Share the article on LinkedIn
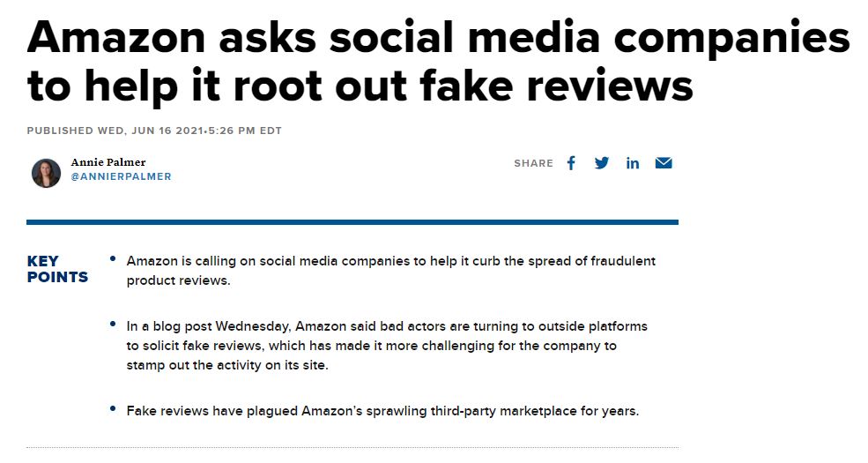The image size is (868, 463). [632, 163]
